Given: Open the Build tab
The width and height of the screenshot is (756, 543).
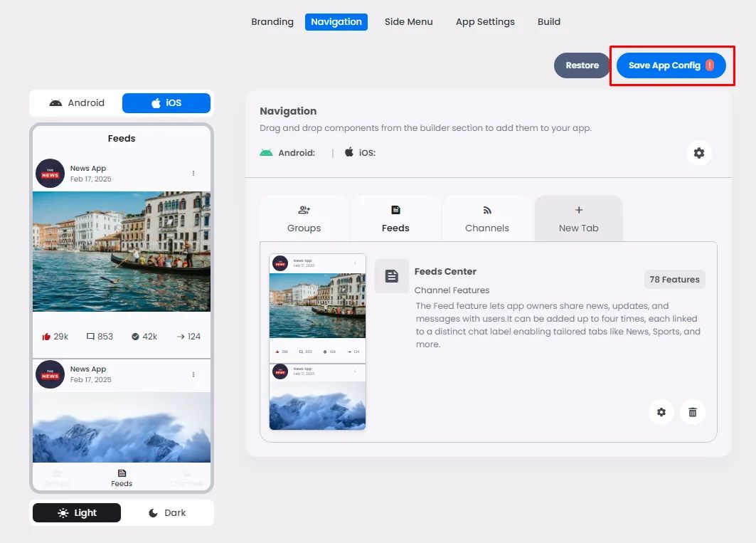Looking at the screenshot, I should click(548, 22).
